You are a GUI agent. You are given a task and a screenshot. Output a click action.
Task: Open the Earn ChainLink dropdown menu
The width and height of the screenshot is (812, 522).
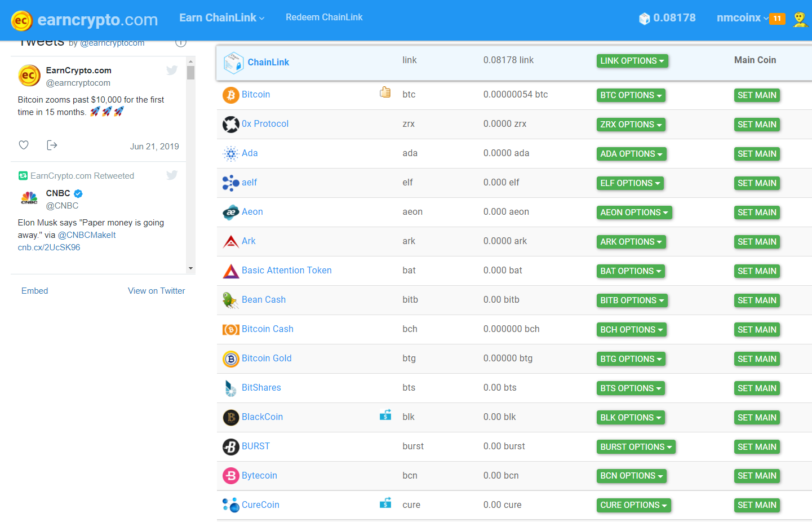pyautogui.click(x=221, y=17)
